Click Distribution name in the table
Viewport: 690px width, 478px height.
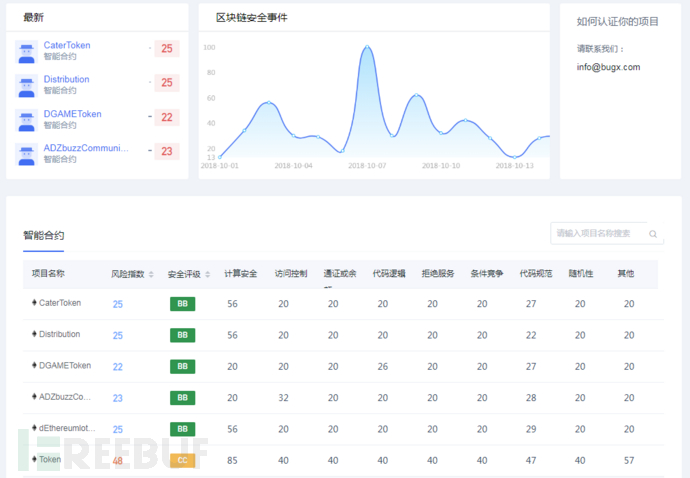(x=59, y=334)
